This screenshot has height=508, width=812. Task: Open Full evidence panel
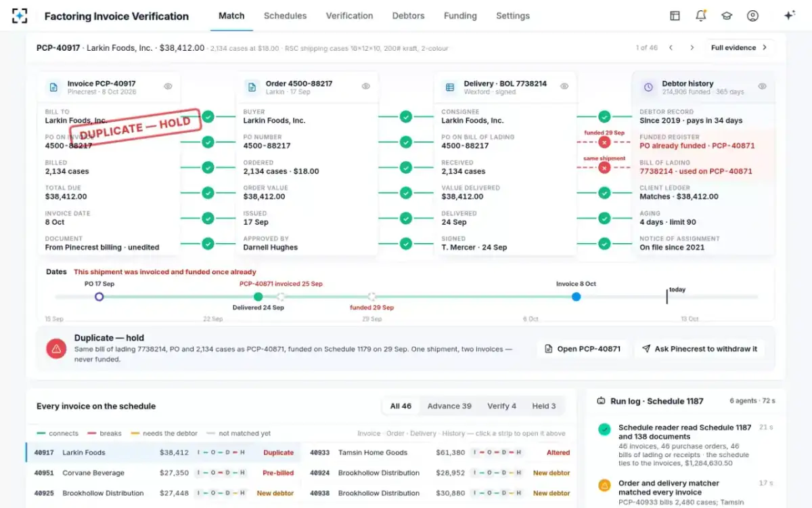click(x=740, y=47)
